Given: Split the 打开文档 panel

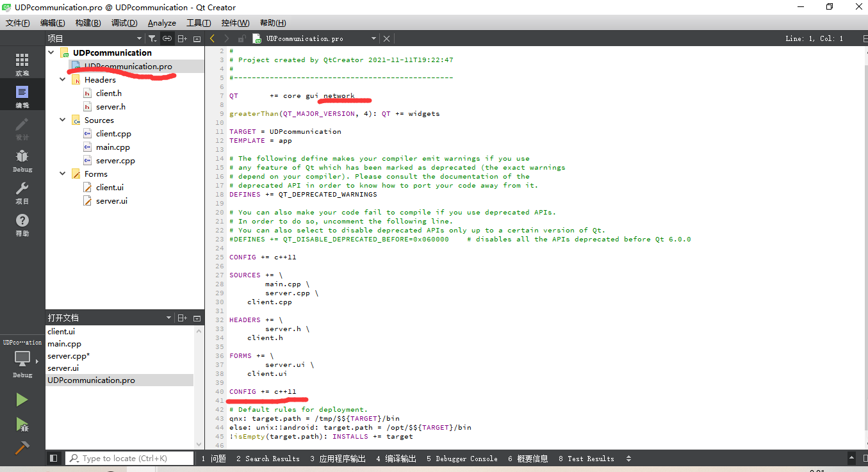Looking at the screenshot, I should click(x=183, y=318).
